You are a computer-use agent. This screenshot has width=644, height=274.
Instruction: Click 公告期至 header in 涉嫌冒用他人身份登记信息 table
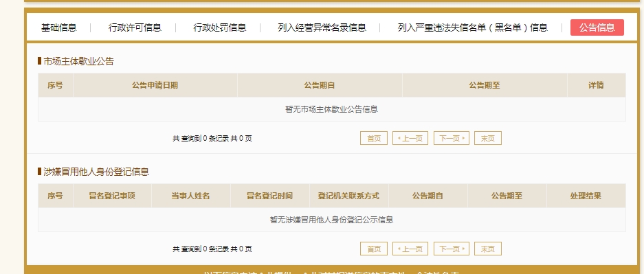point(507,196)
